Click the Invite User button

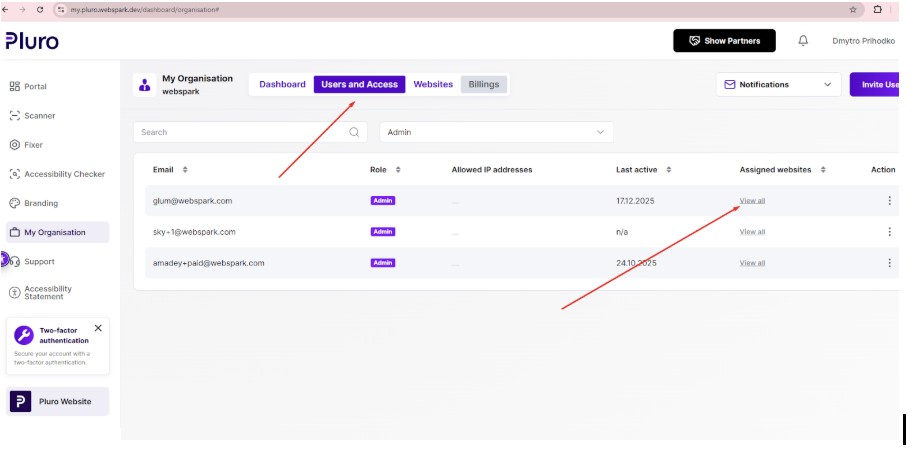point(875,85)
